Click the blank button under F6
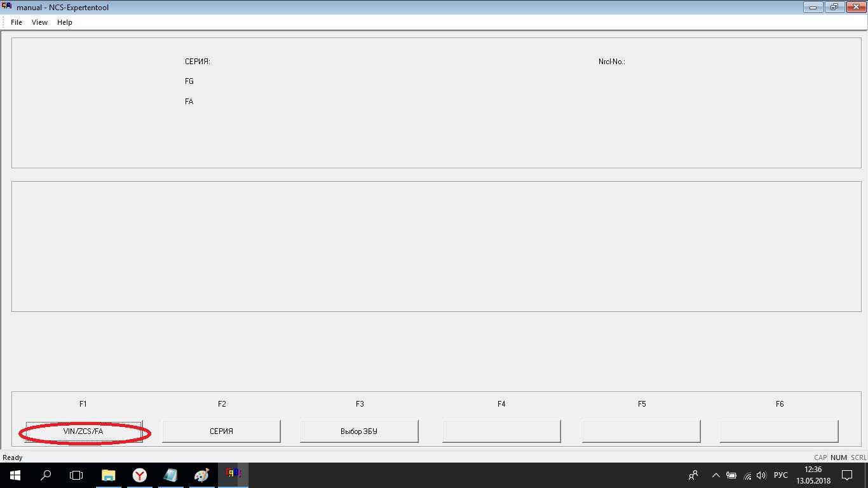This screenshot has width=868, height=488. tap(779, 431)
